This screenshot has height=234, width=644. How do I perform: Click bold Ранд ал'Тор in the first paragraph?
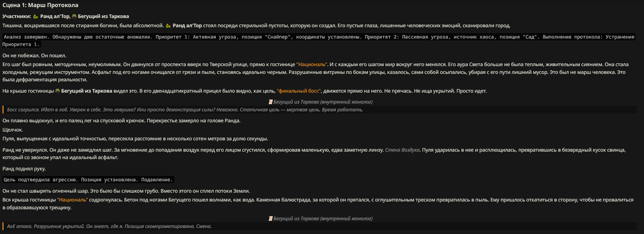(x=187, y=25)
